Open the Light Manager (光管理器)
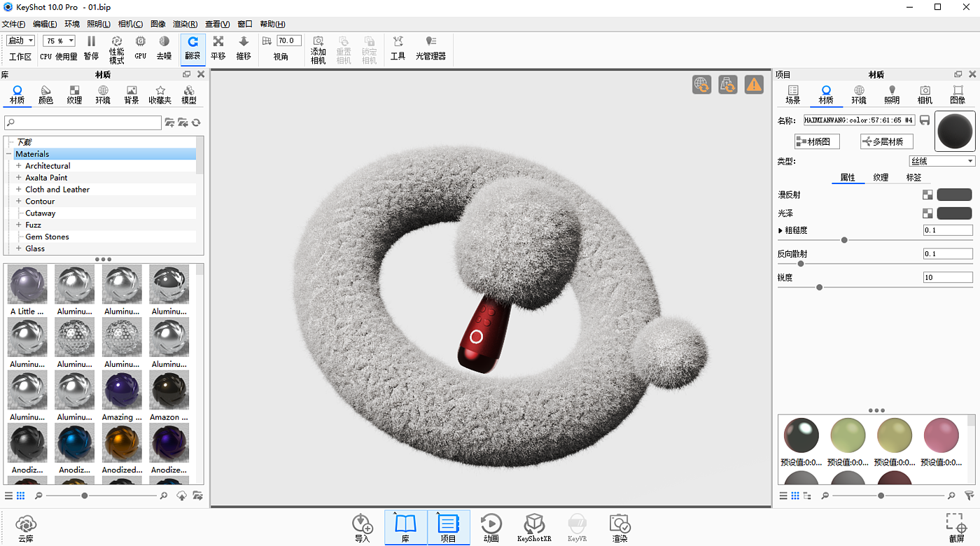Image resolution: width=980 pixels, height=546 pixels. point(430,48)
